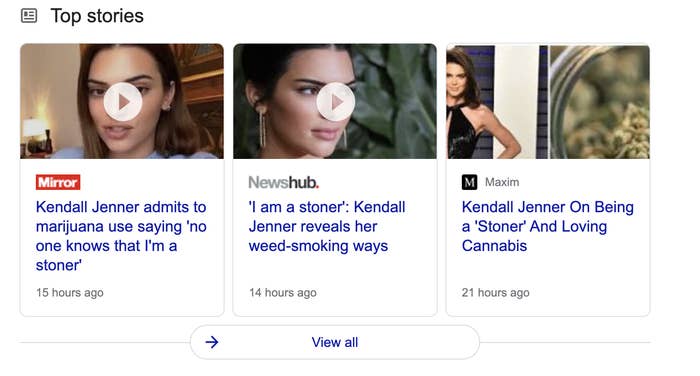
Task: Click the '15 hours ago' timestamp
Action: [x=70, y=293]
